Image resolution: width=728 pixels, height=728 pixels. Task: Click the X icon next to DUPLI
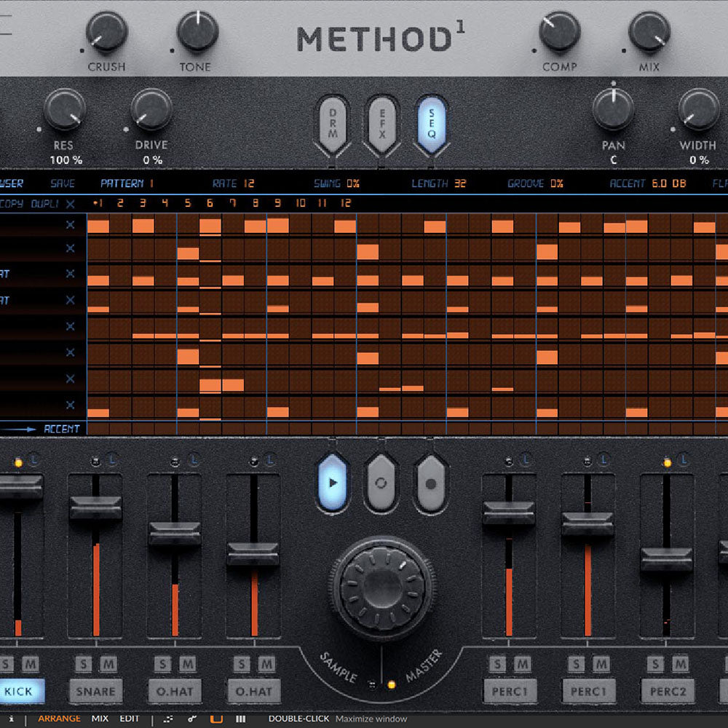pos(70,204)
